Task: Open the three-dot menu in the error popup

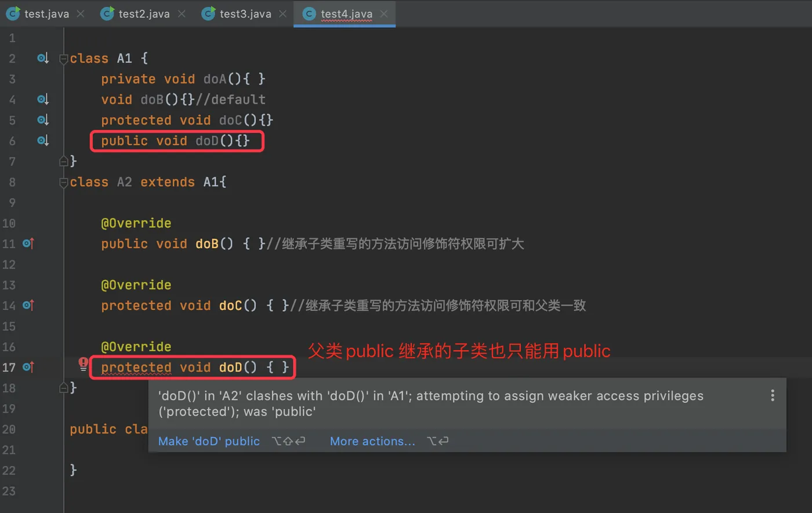Action: tap(772, 395)
